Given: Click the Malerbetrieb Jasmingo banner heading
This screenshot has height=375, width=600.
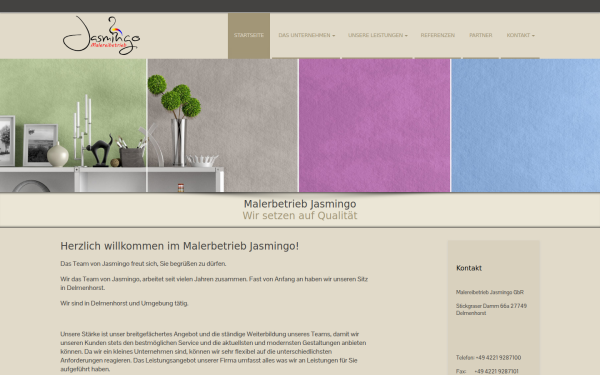Looking at the screenshot, I should (300, 204).
